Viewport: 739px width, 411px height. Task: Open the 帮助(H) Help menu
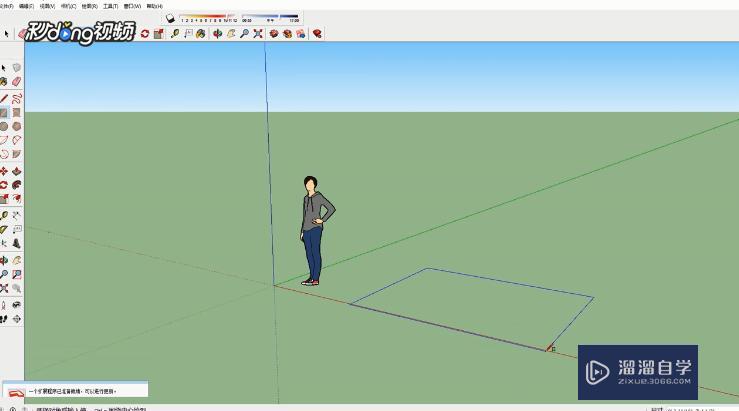(x=155, y=6)
